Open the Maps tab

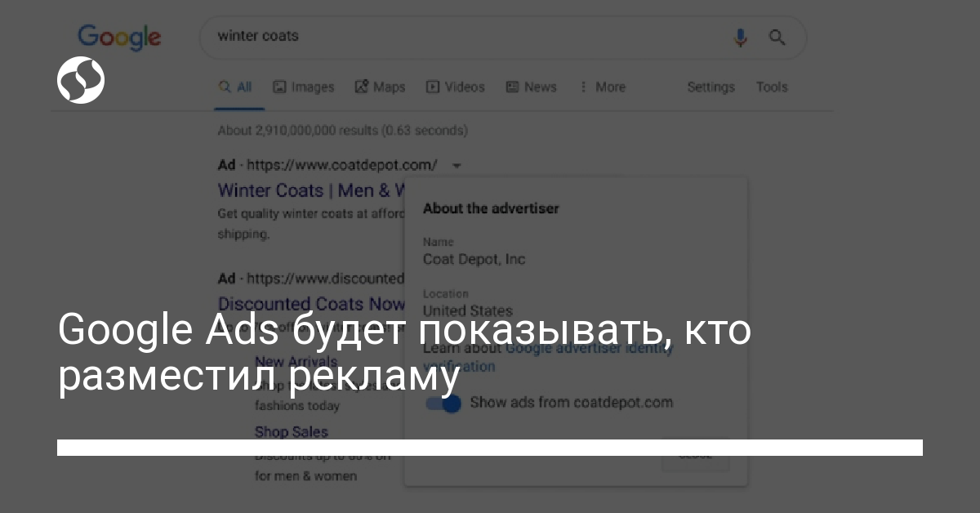[x=380, y=87]
